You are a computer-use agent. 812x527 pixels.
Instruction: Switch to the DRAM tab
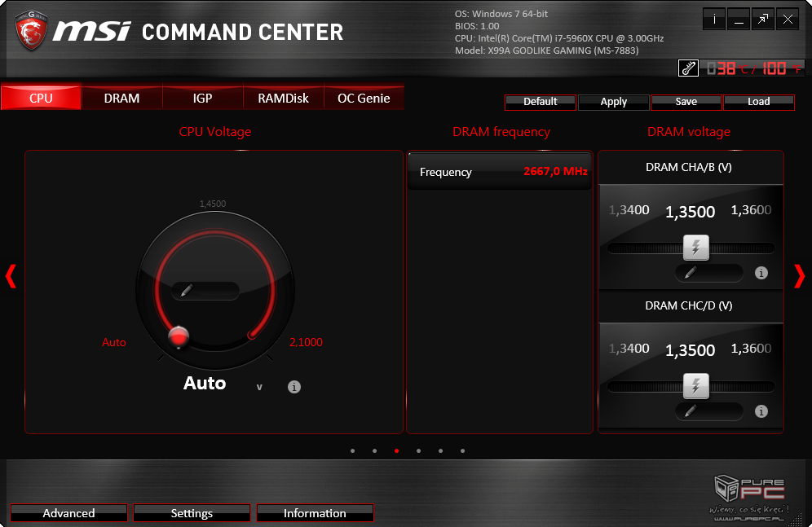tap(121, 98)
